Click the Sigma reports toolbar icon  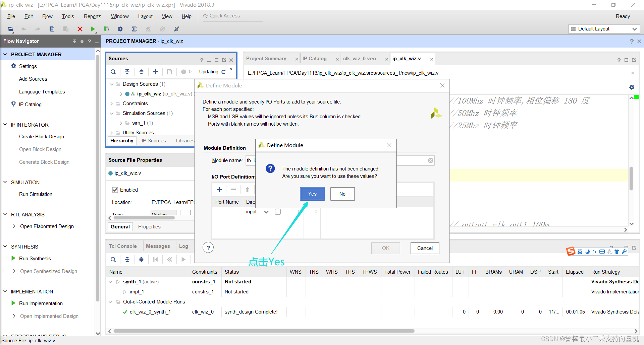134,29
